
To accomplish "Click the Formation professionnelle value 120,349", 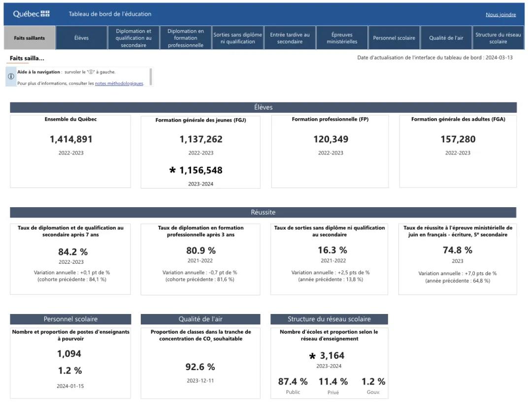I will [x=331, y=139].
